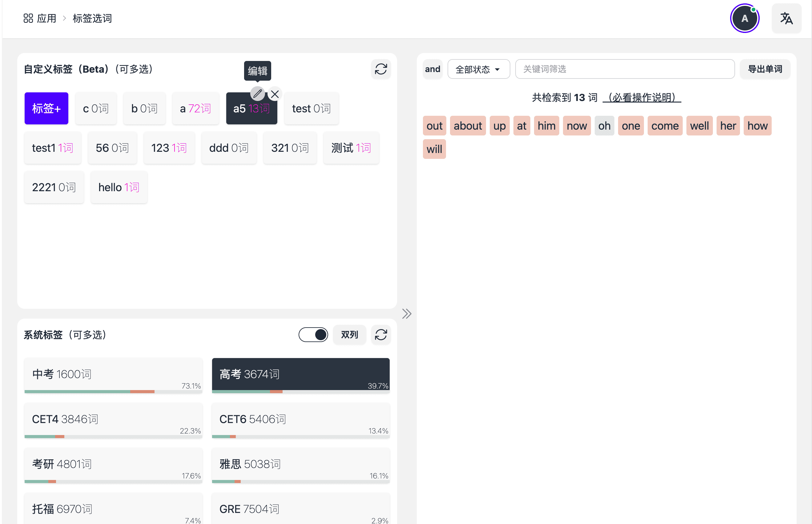Click the refresh icon in system tags section
This screenshot has height=524, width=812.
click(381, 335)
